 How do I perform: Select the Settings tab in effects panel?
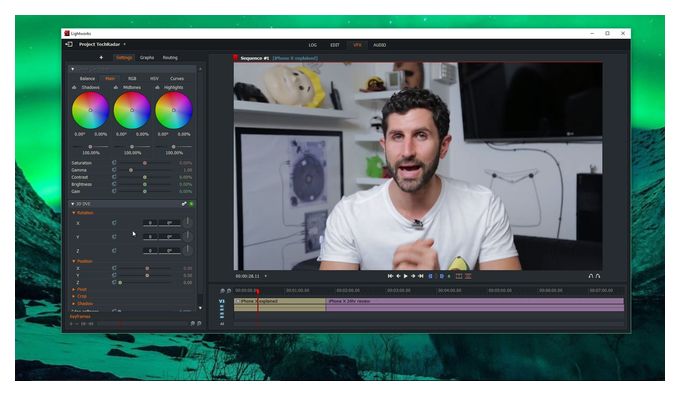click(x=124, y=58)
